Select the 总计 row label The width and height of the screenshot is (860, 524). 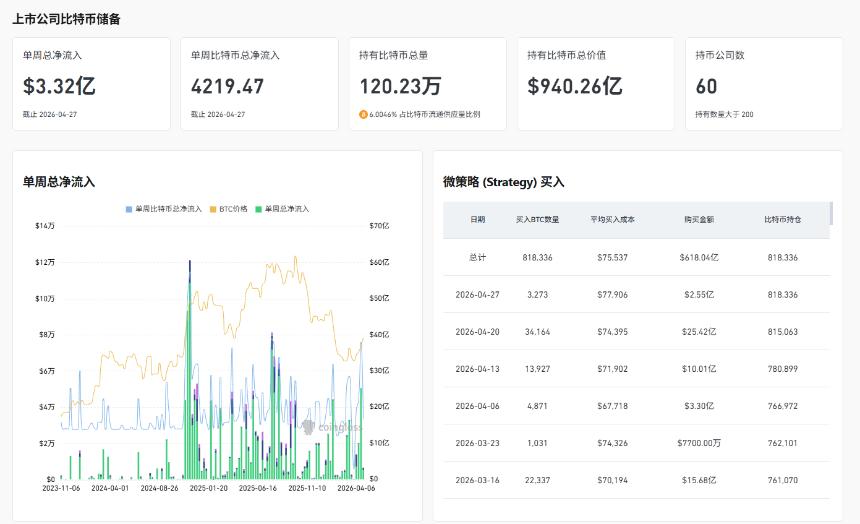click(477, 257)
